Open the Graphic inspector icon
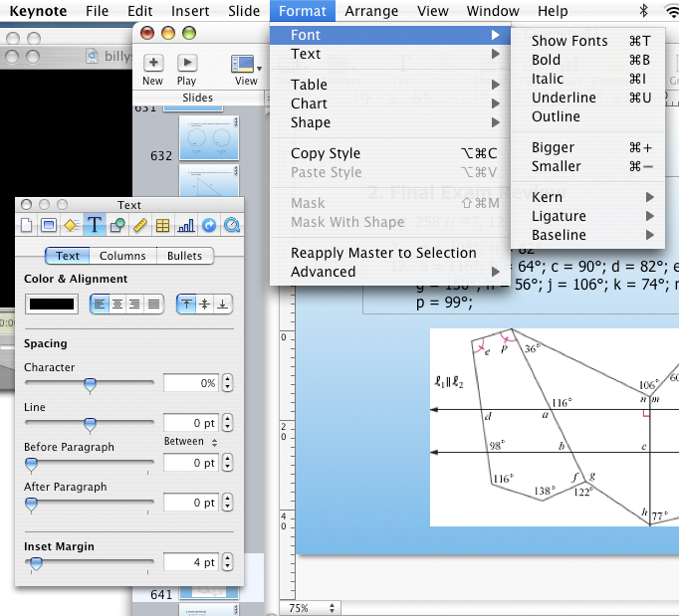Viewport: 679px width, 616px height. pos(117,226)
